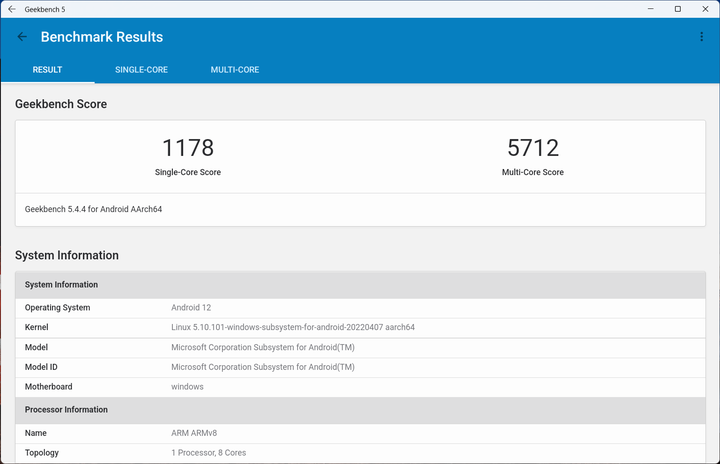Click the Processor Information header row

360,410
